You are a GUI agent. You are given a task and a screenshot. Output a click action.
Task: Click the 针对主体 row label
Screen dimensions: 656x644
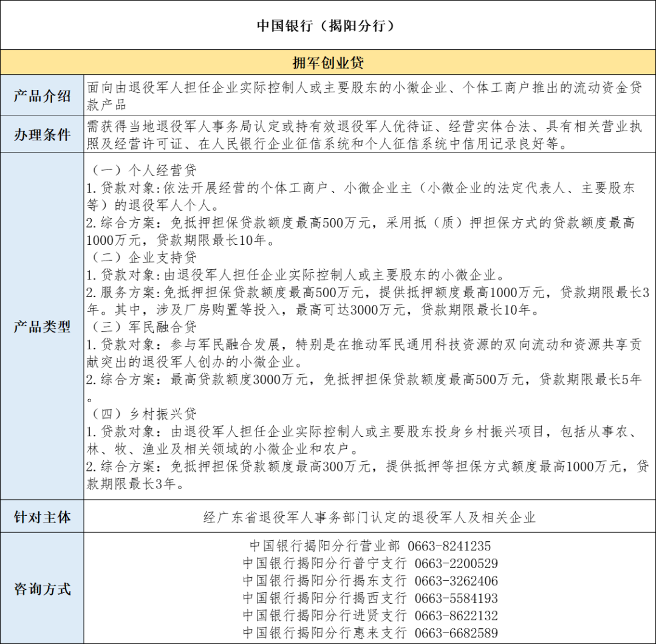pyautogui.click(x=43, y=517)
